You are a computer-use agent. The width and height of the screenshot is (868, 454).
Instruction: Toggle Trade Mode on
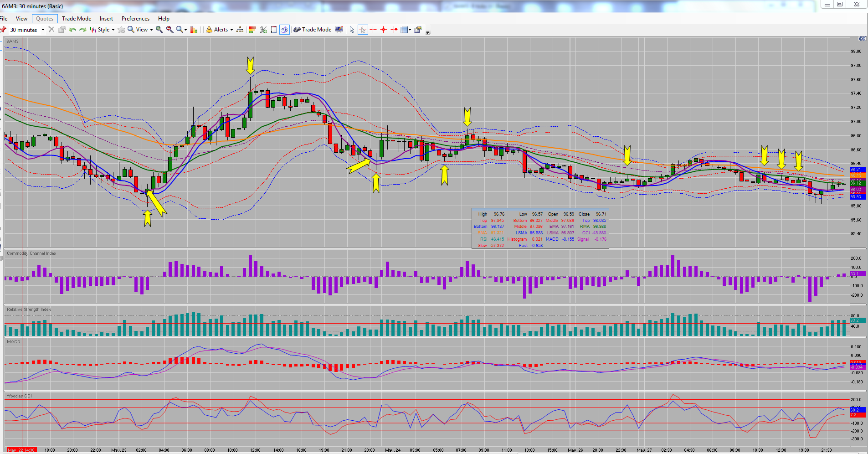pyautogui.click(x=313, y=30)
